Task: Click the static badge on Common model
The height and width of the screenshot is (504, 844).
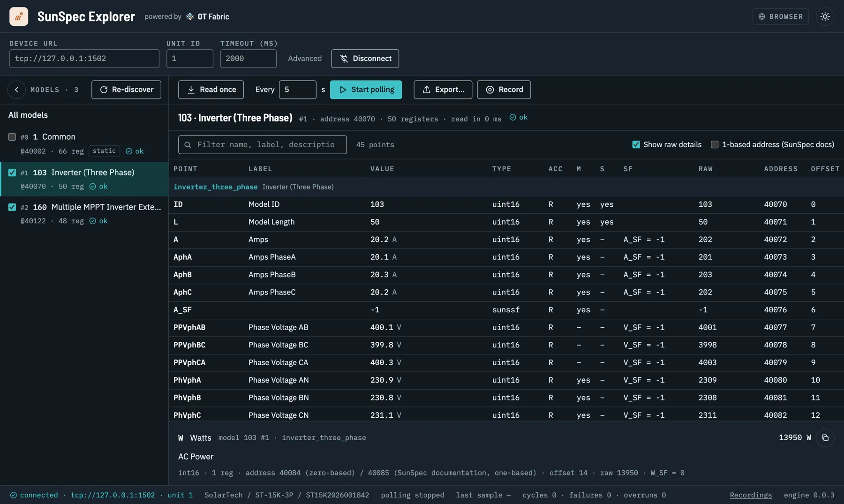Action: point(104,151)
